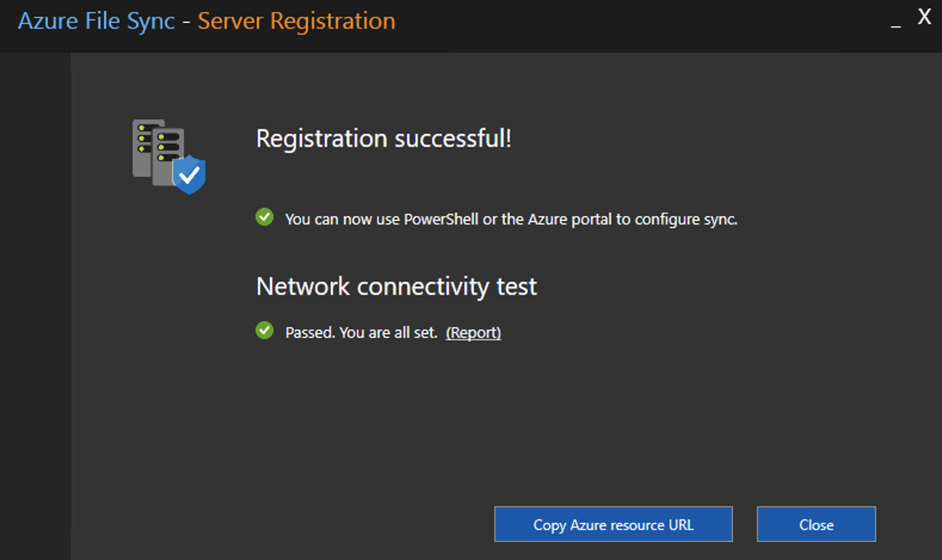Click the orange Server Registration title
The height and width of the screenshot is (560, 942).
click(x=296, y=21)
